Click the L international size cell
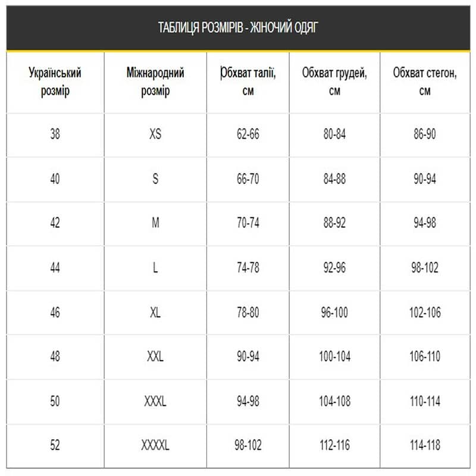 (x=155, y=268)
